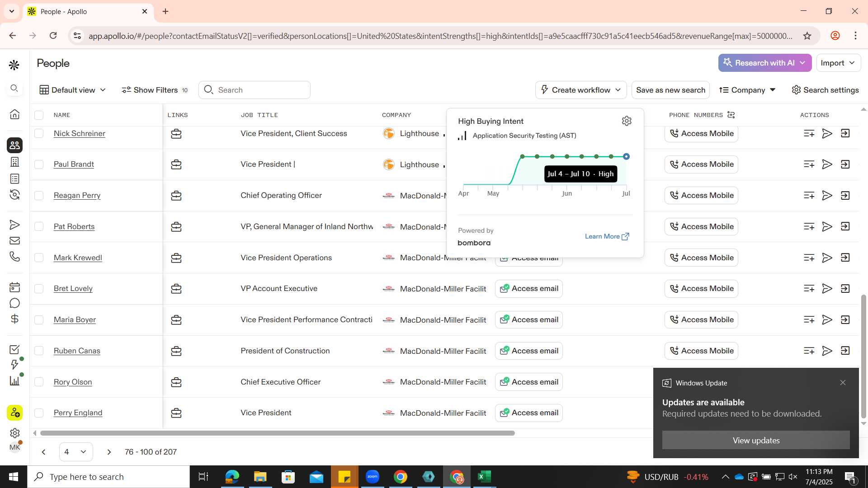Click Access Mobile for Maria Boyer

point(701,320)
